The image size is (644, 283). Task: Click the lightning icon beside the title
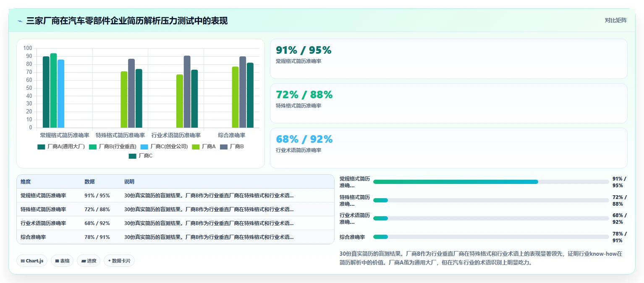pyautogui.click(x=20, y=21)
